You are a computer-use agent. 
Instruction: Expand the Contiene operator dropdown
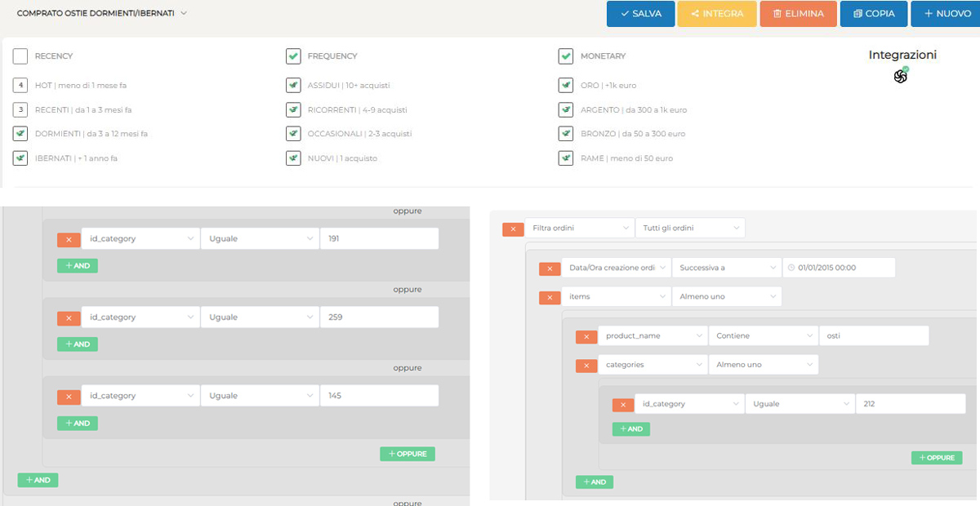tap(762, 336)
